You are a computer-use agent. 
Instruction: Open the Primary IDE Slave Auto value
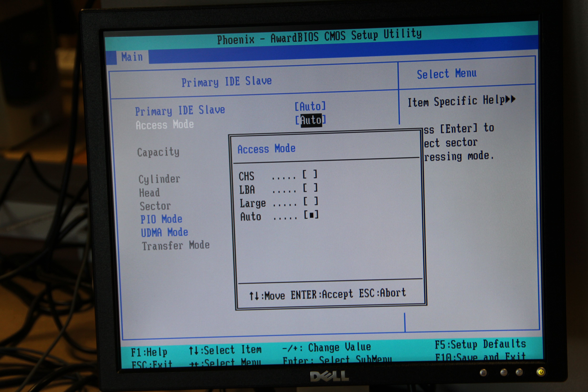pos(310,106)
